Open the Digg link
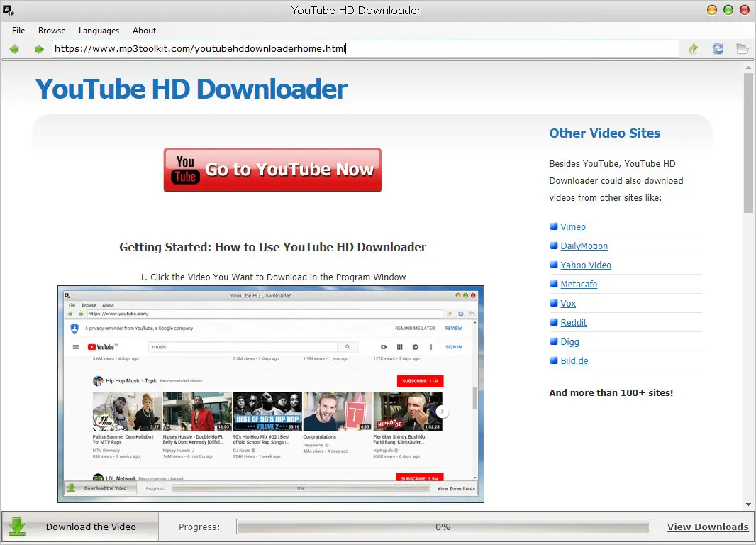The height and width of the screenshot is (545, 756). (x=569, y=342)
